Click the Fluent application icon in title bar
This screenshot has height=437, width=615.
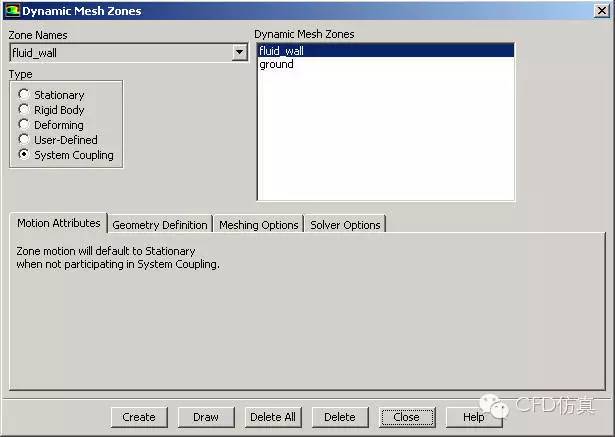click(x=12, y=10)
